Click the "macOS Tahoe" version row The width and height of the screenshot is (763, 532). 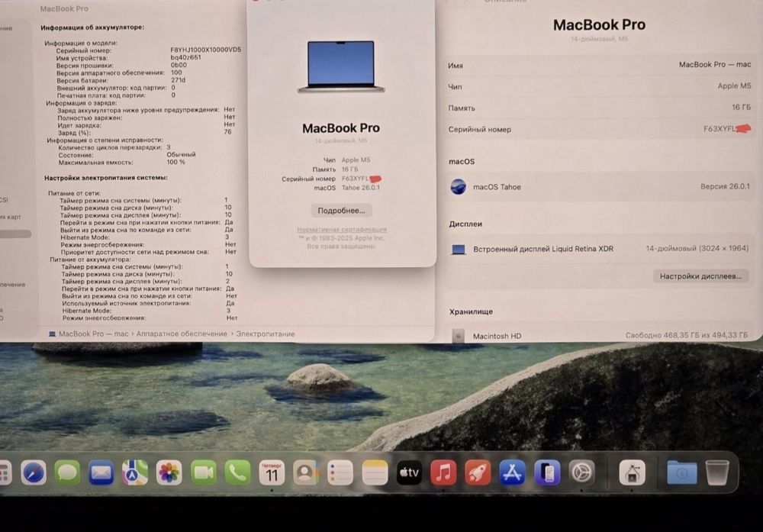pyautogui.click(x=599, y=186)
